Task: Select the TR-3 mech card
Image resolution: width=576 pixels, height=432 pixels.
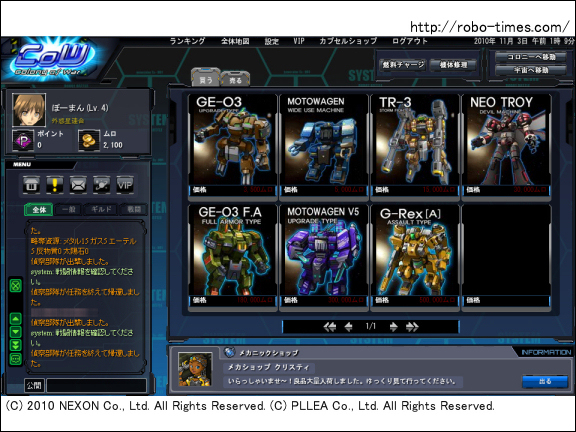Action: [415, 147]
